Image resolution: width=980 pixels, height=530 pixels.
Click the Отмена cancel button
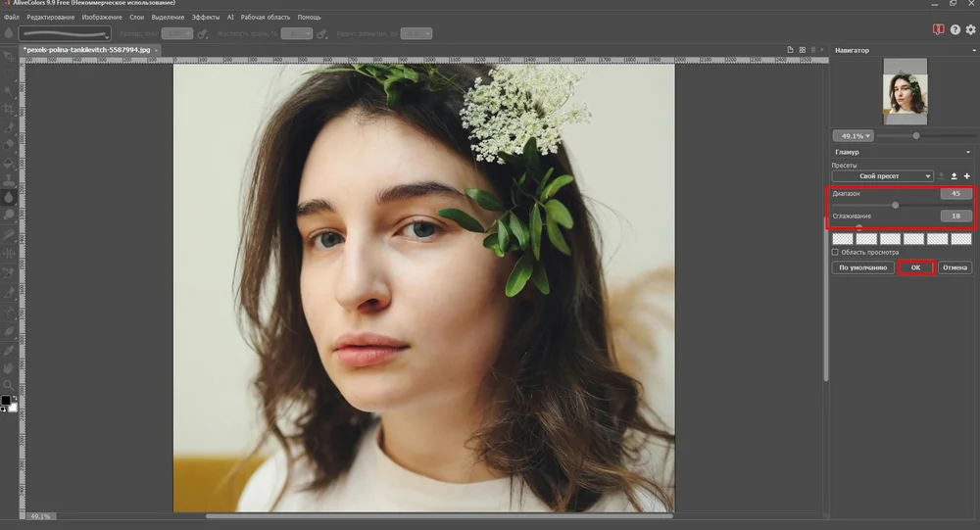tap(955, 267)
